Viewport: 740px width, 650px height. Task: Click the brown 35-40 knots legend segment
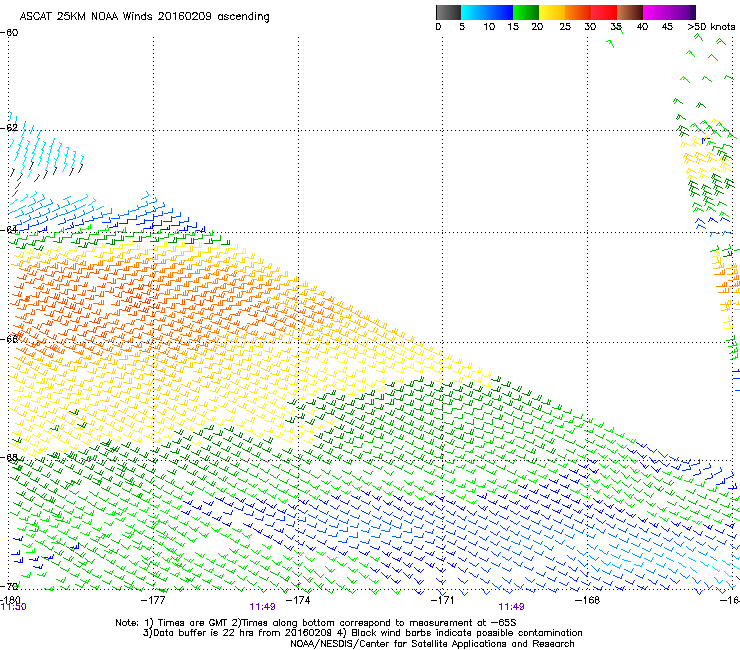[x=630, y=12]
